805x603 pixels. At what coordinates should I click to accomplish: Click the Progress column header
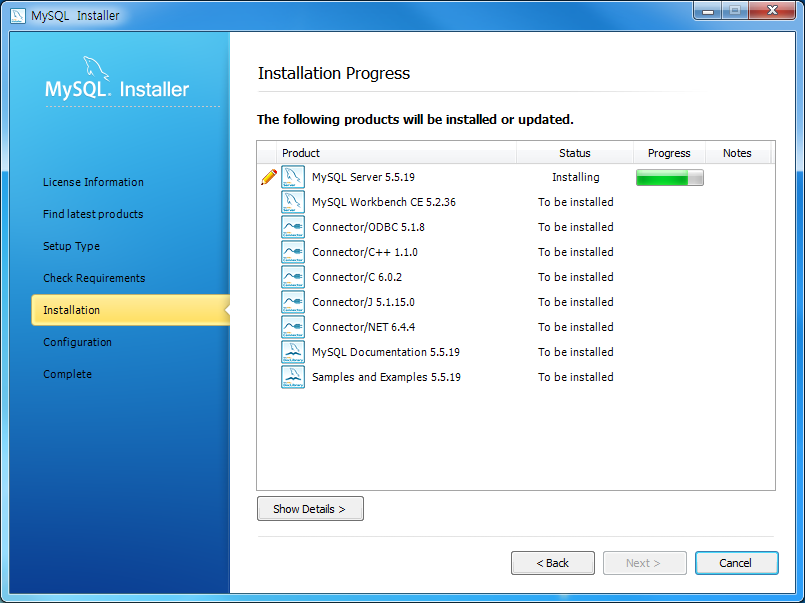(669, 153)
